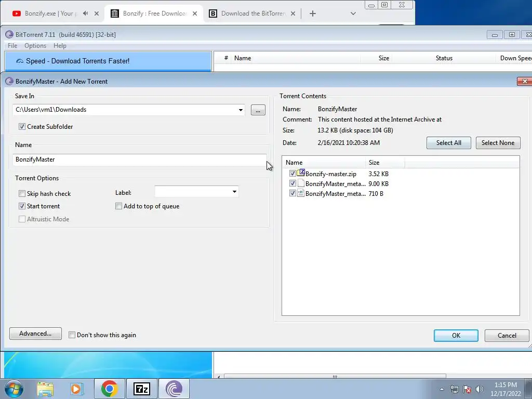Click tab audio speaker icon on YouTube tab

click(86, 14)
